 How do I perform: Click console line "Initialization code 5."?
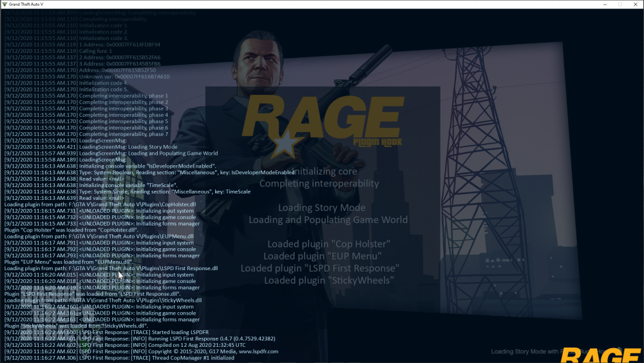66,89
